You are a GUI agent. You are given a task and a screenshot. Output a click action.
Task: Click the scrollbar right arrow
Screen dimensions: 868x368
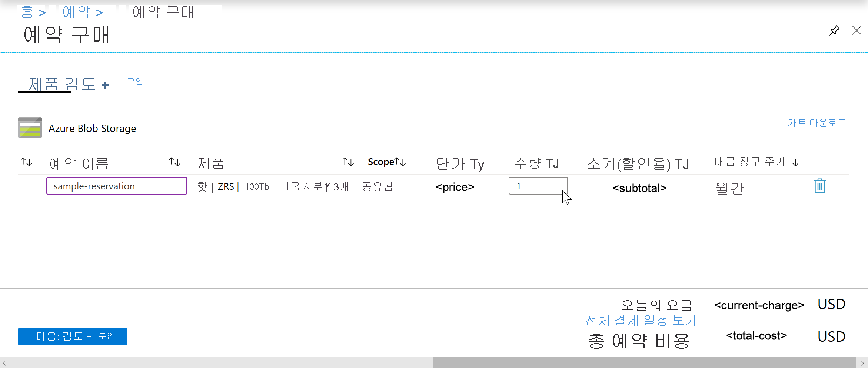(x=862, y=363)
